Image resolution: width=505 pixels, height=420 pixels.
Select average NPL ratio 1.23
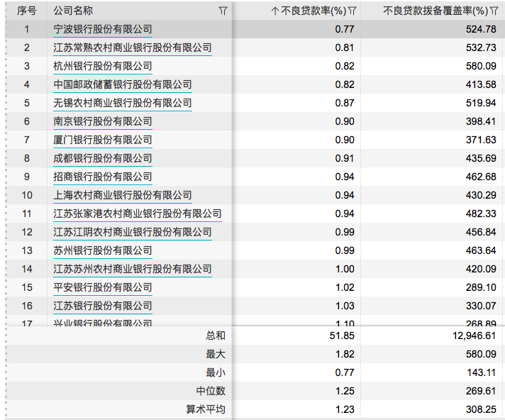click(345, 409)
